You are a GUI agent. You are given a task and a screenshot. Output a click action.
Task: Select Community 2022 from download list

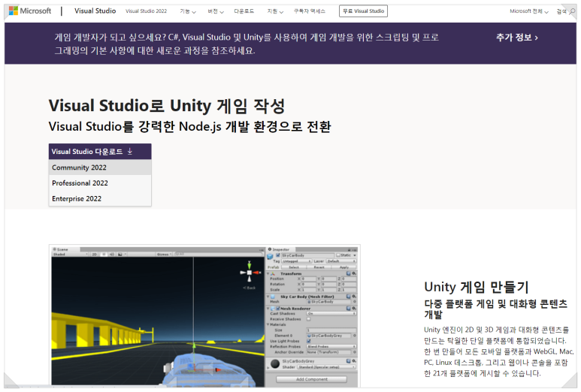coord(100,167)
